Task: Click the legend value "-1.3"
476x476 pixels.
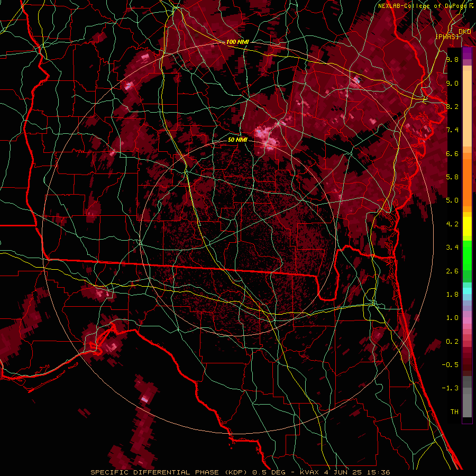Action: [x=450, y=388]
